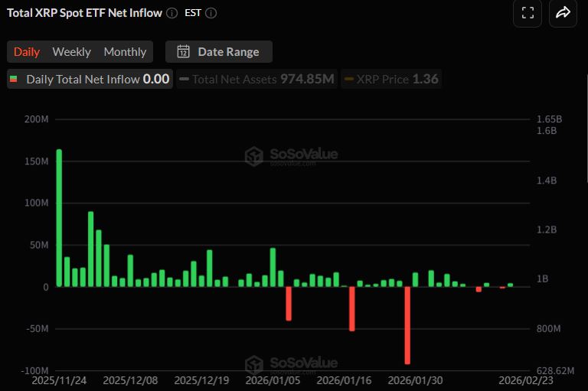Click the Daily Total Net Inflow legend icon
Screen dimensions: 588x391
click(13, 79)
